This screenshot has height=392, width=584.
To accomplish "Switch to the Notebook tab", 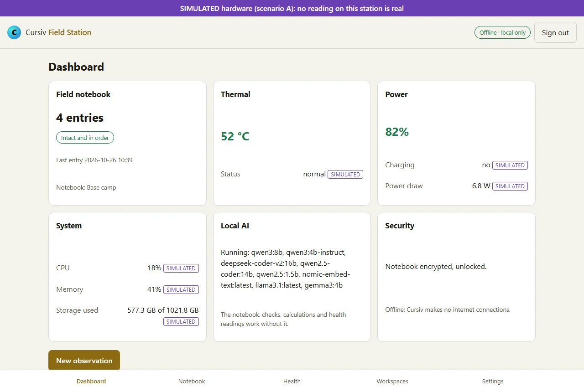I will (x=192, y=381).
